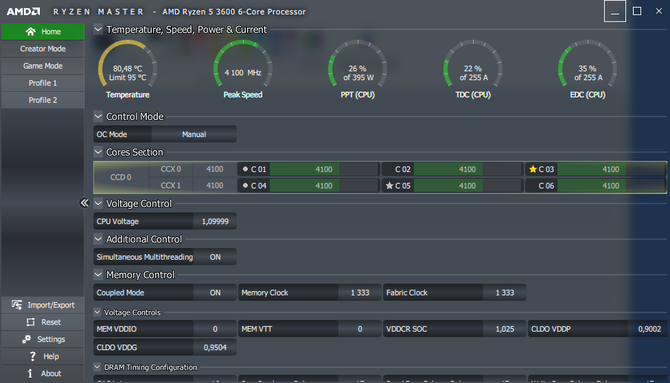Click CCX 1 speed value 4100

(215, 186)
